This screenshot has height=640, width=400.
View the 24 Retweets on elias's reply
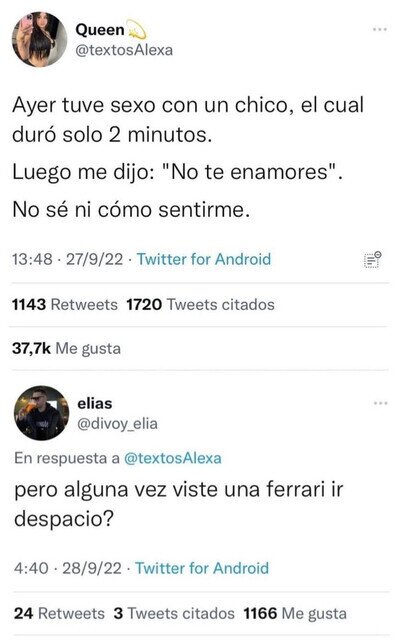pyautogui.click(x=59, y=613)
